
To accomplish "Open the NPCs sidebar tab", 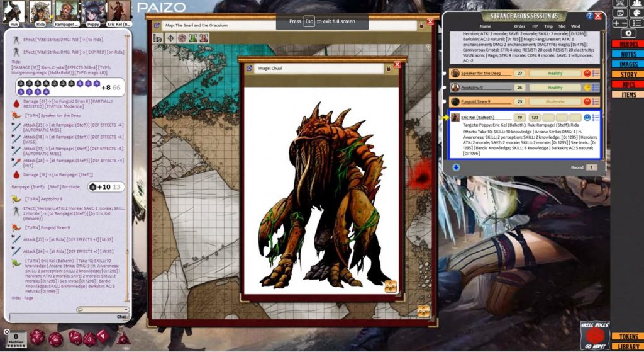I will coord(628,84).
